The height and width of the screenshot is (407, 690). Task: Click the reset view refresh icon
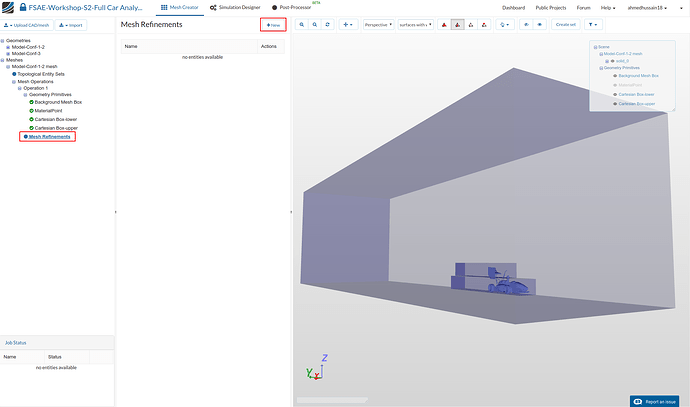click(327, 23)
